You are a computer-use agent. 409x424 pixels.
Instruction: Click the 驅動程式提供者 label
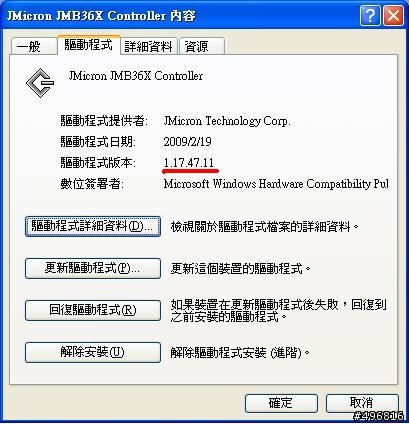104,121
